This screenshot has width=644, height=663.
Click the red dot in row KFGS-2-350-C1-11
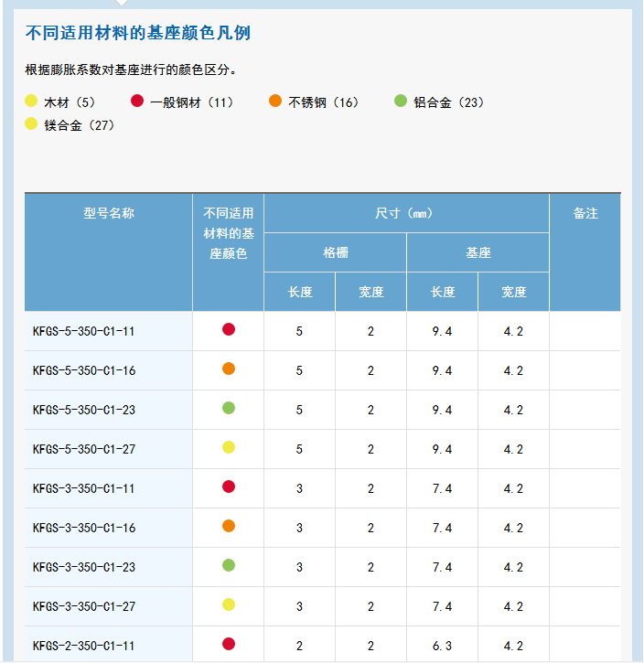coord(229,644)
